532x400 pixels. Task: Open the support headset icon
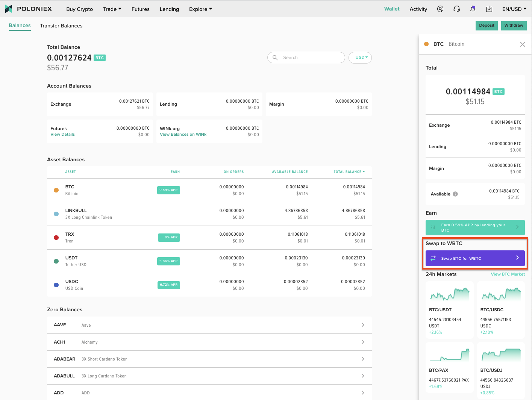tap(456, 9)
